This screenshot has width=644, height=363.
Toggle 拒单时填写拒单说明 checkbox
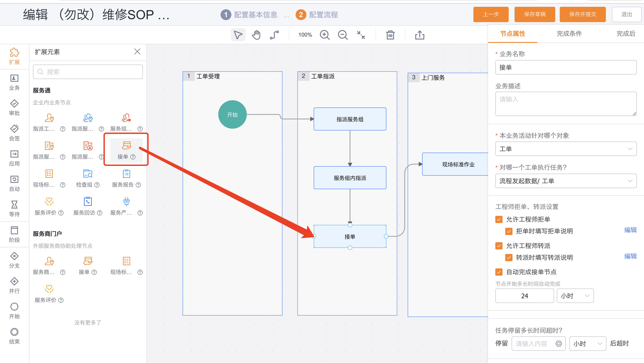[509, 231]
